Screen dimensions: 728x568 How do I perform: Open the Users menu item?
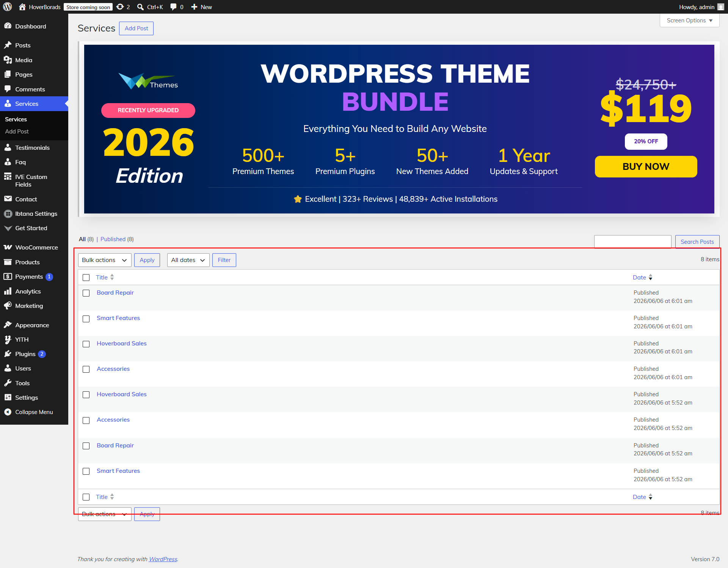pos(34,368)
